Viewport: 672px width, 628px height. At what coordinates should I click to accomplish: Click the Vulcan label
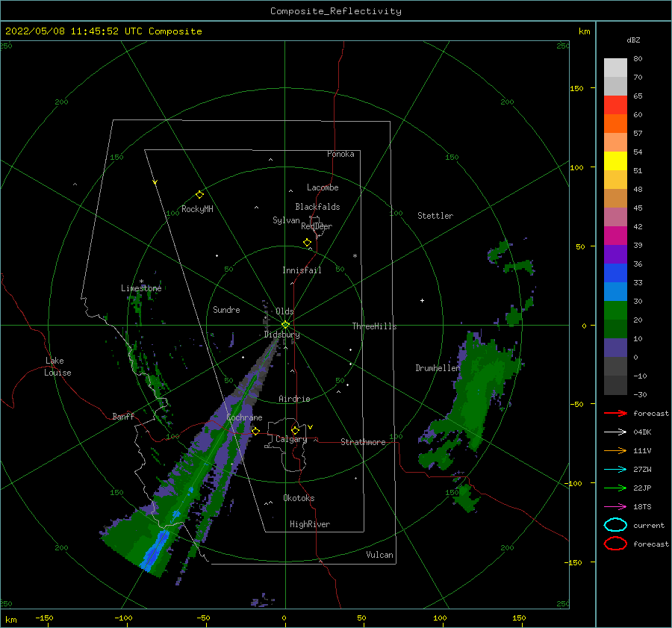coord(379,555)
